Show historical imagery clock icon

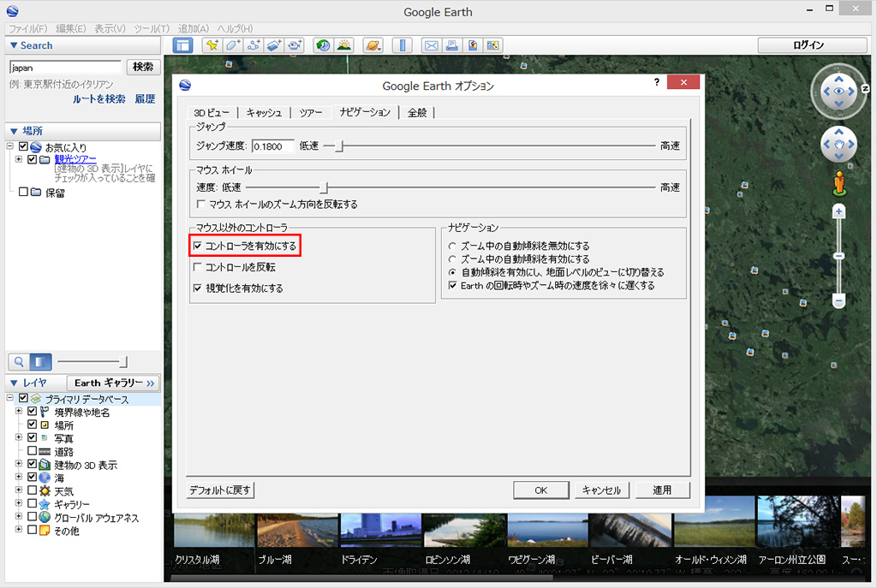tap(323, 45)
